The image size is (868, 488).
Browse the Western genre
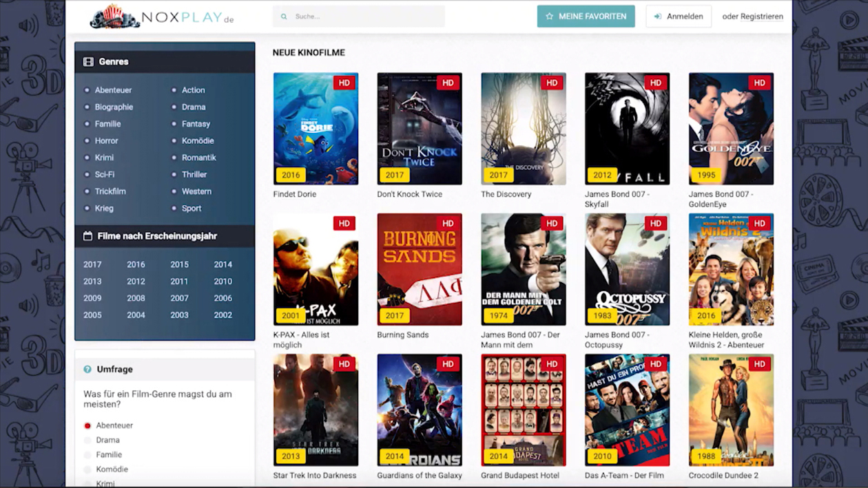pos(196,191)
